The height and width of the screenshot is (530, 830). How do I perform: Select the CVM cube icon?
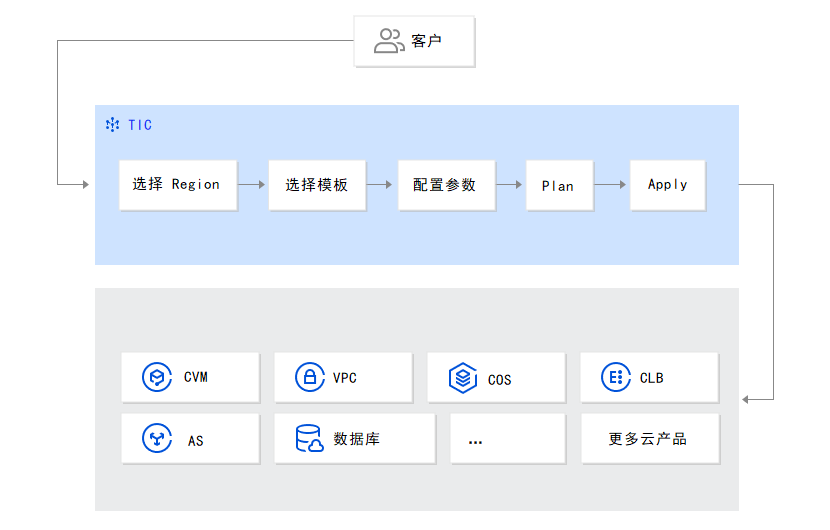coord(157,377)
